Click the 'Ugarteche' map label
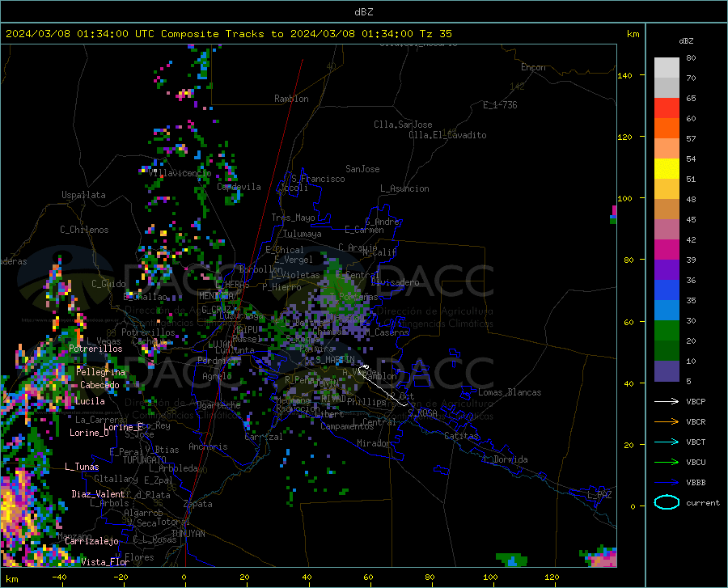The width and height of the screenshot is (728, 588). [x=218, y=404]
